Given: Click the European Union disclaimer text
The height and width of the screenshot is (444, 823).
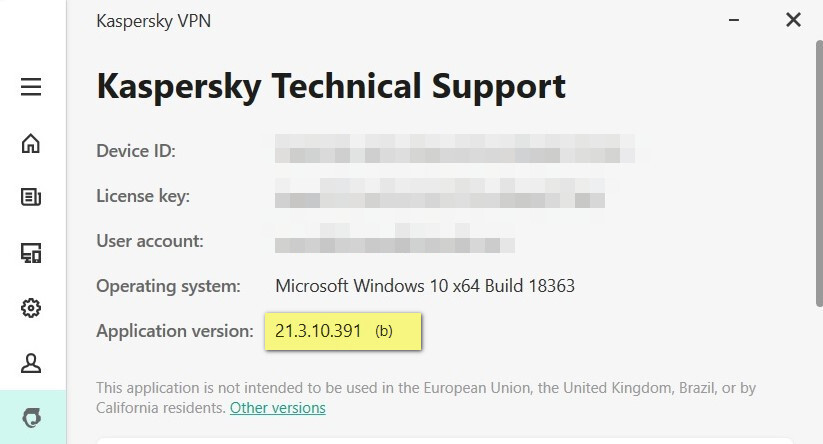Looking at the screenshot, I should [425, 388].
